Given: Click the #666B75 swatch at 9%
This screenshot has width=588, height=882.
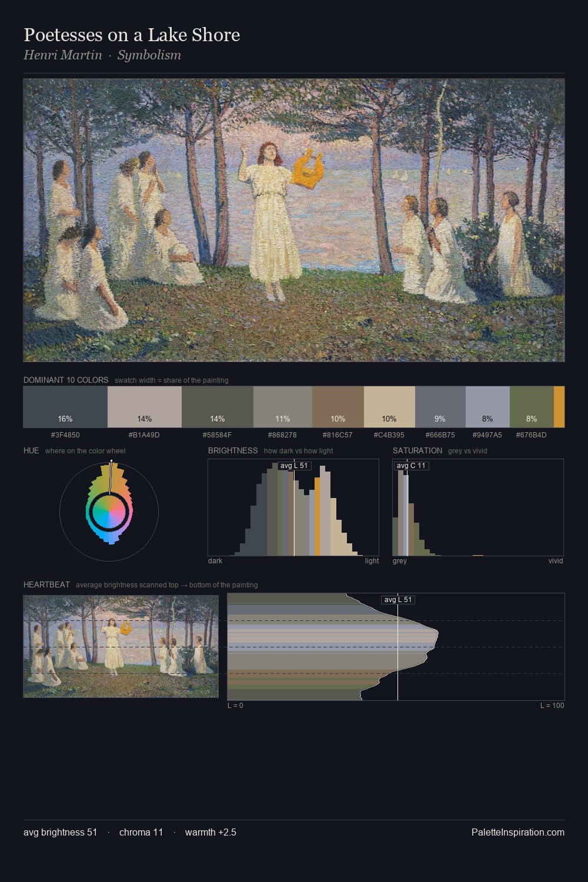Looking at the screenshot, I should pos(440,407).
